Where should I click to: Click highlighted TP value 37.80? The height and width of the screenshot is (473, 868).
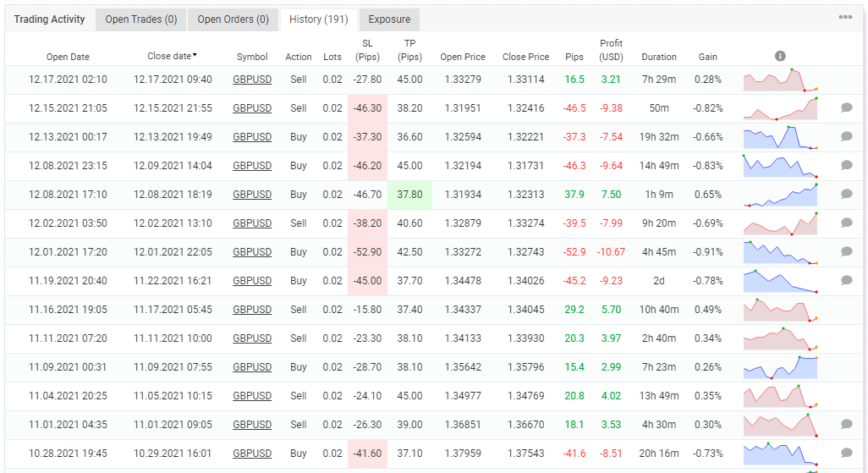[x=409, y=195]
